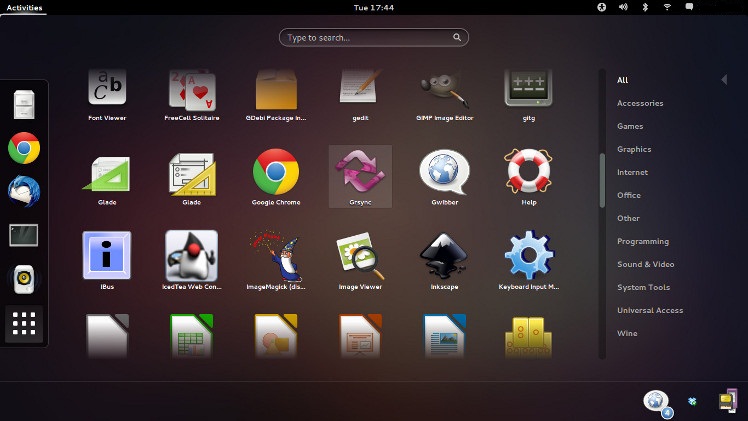The image size is (748, 421).
Task: Open the yellow LibreOffice Draw icon
Action: [x=276, y=336]
